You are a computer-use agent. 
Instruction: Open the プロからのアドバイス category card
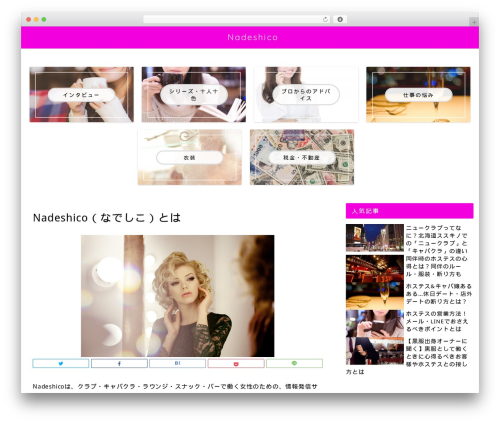tap(306, 94)
